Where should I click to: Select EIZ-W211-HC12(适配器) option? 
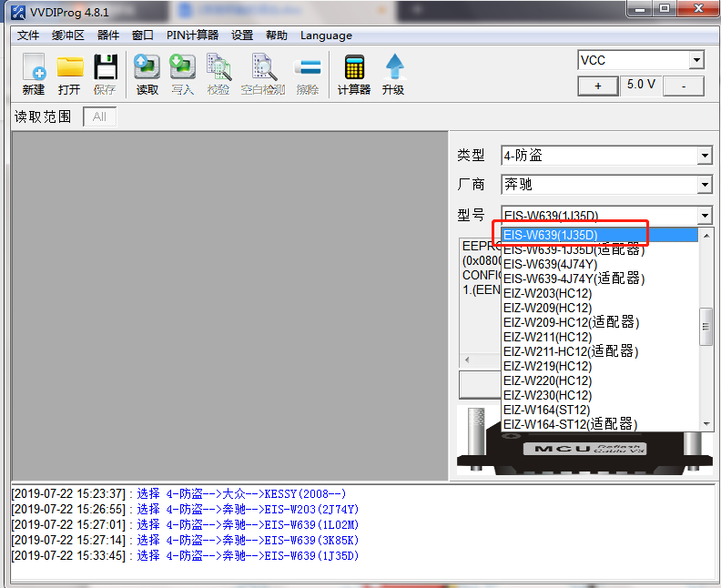click(x=600, y=351)
